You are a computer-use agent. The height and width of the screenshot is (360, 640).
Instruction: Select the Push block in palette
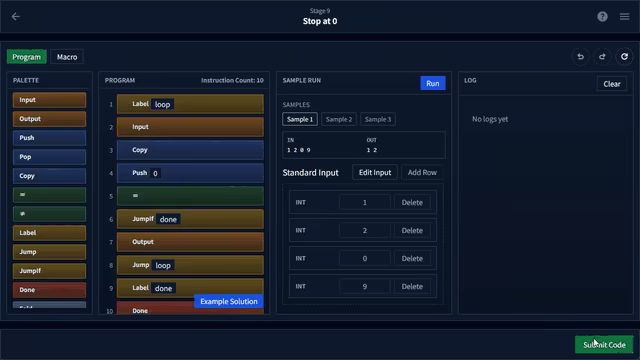(x=49, y=138)
